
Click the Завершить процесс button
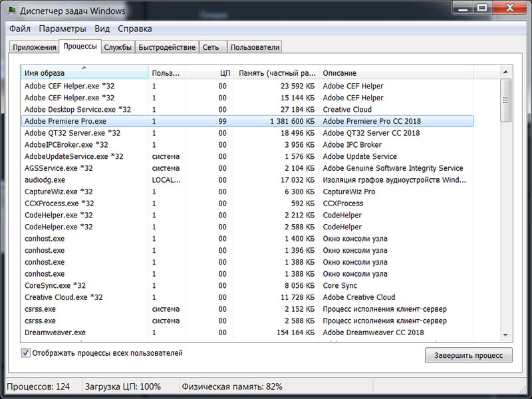(469, 355)
